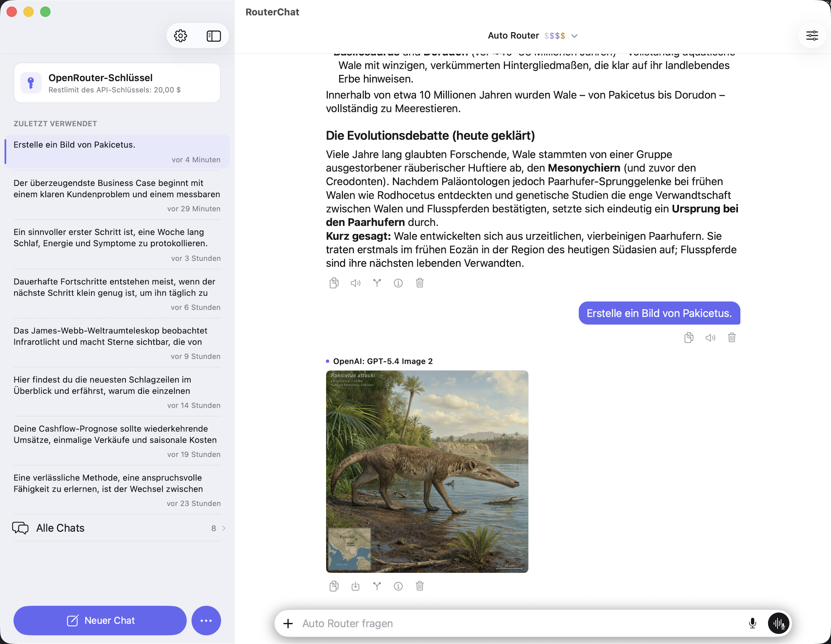Read aloud the whale evolution response
831x644 pixels.
tap(356, 283)
